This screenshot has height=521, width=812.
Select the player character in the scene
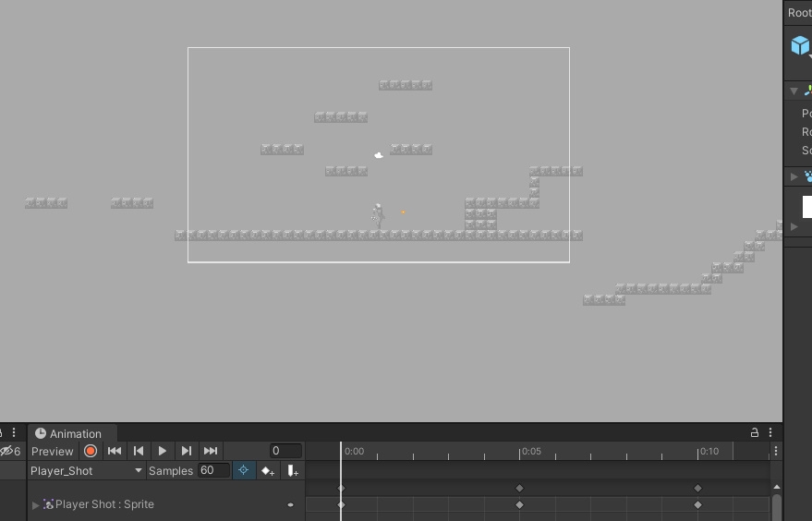tap(378, 216)
